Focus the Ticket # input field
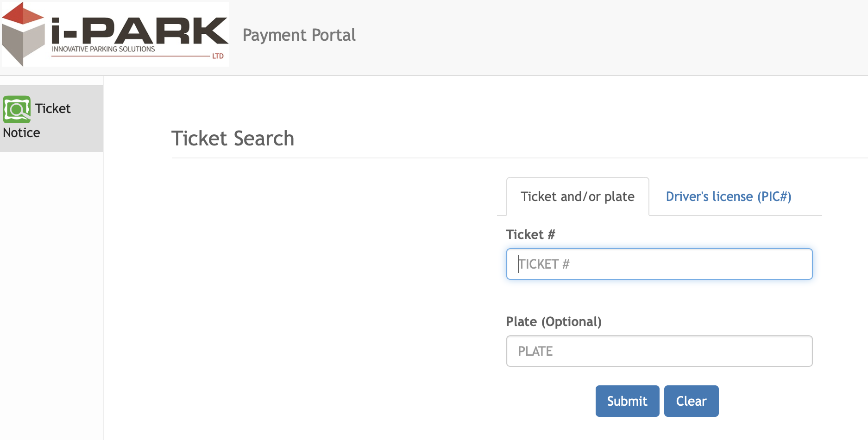The width and height of the screenshot is (868, 440). click(x=659, y=264)
